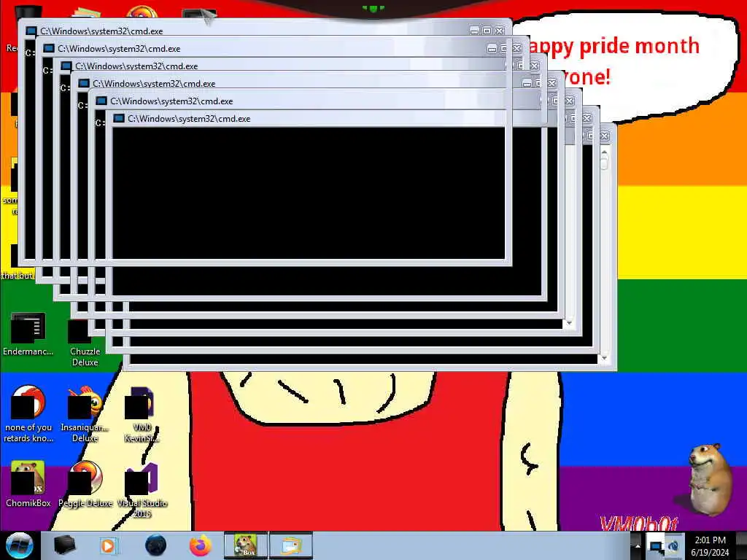Open the clock showing 2:01 PM

(711, 546)
